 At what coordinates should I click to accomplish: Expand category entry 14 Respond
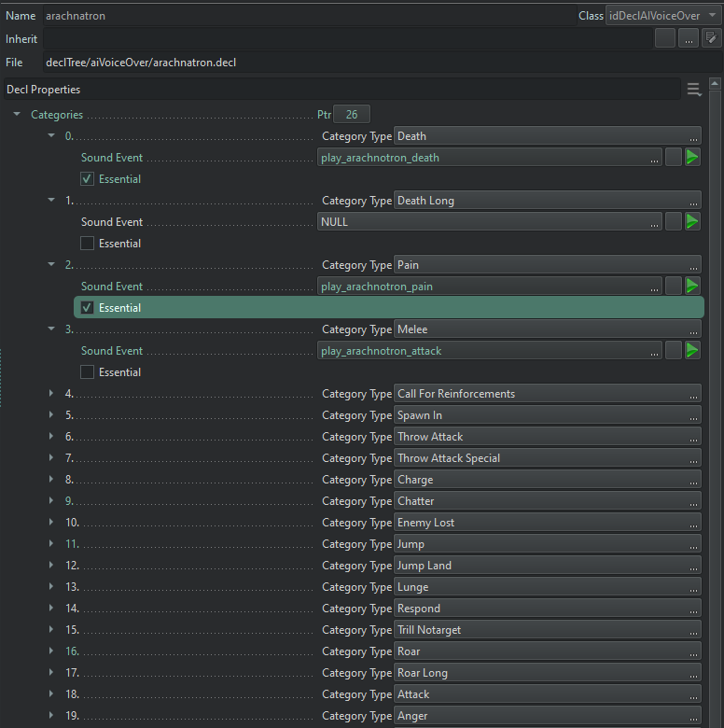click(51, 608)
